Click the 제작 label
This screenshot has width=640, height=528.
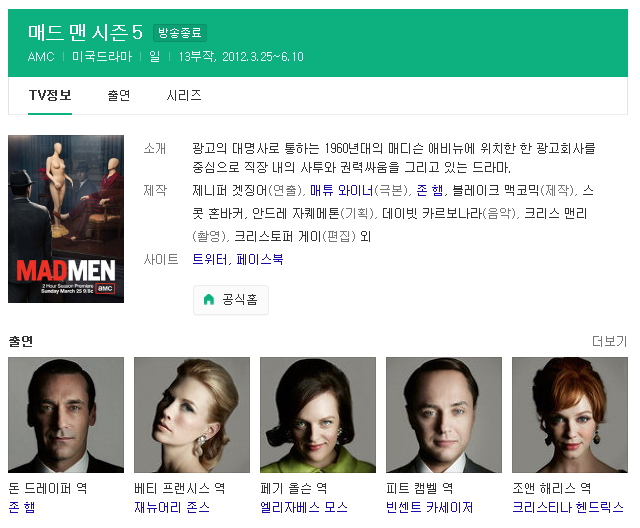(x=155, y=191)
